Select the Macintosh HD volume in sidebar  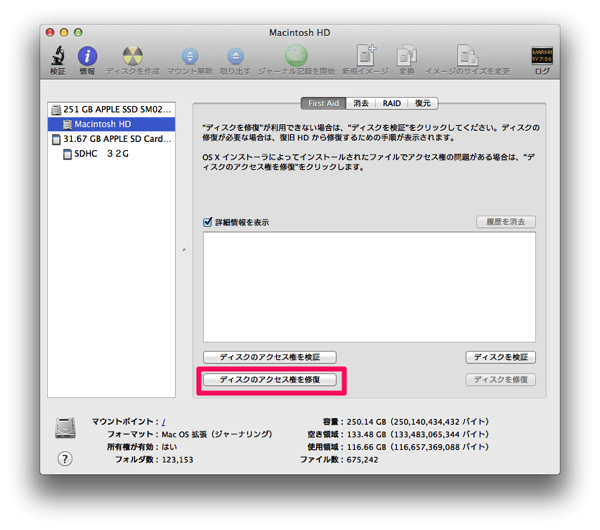point(111,124)
